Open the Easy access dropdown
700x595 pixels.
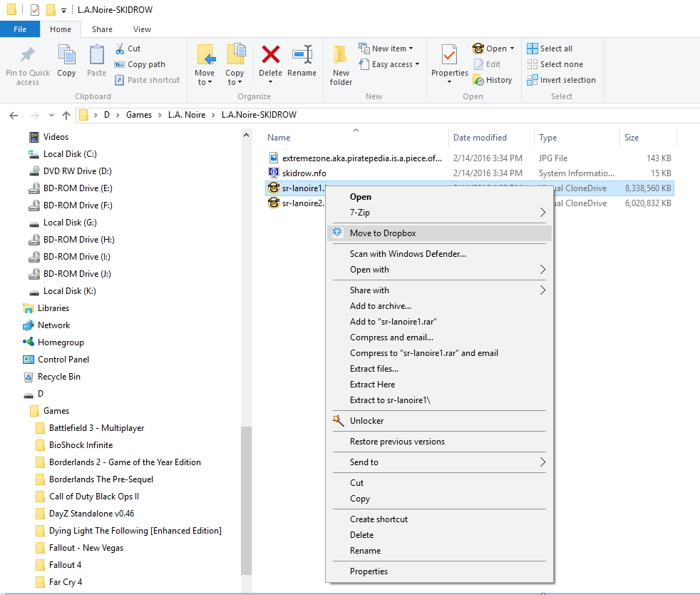(417, 64)
